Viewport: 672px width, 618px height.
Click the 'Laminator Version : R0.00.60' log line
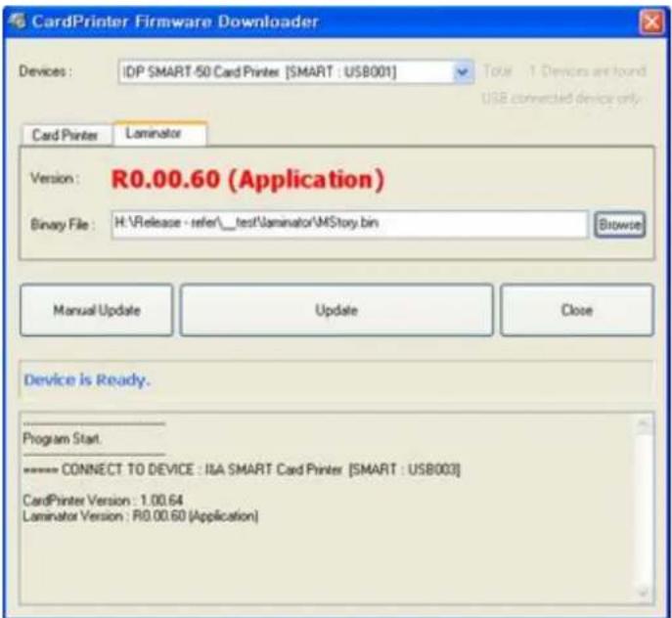coord(141,516)
